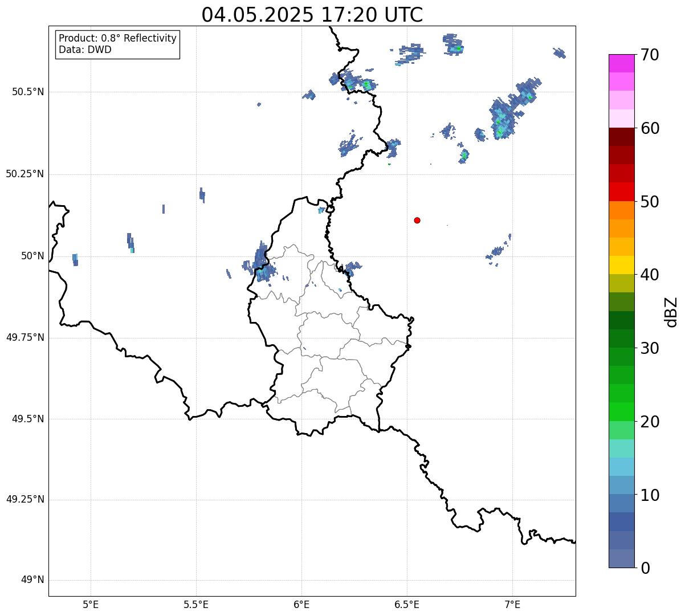Screen dimensions: 685x616
Task: Click the 30 tick on the colorbar
Action: pyautogui.click(x=650, y=348)
